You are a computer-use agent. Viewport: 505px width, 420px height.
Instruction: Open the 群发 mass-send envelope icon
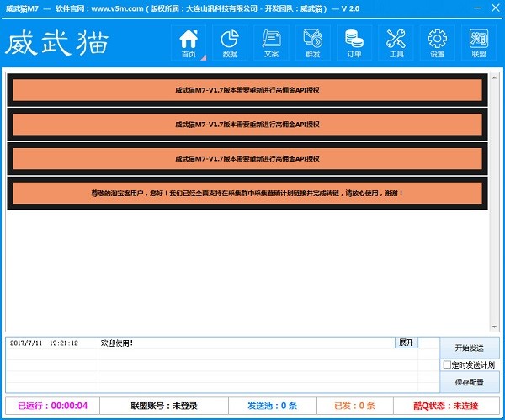[313, 43]
